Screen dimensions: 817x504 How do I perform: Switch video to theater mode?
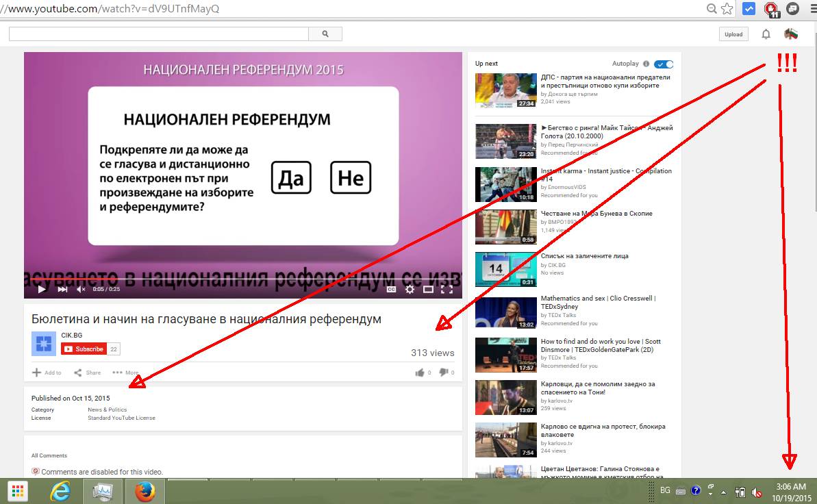coord(428,290)
